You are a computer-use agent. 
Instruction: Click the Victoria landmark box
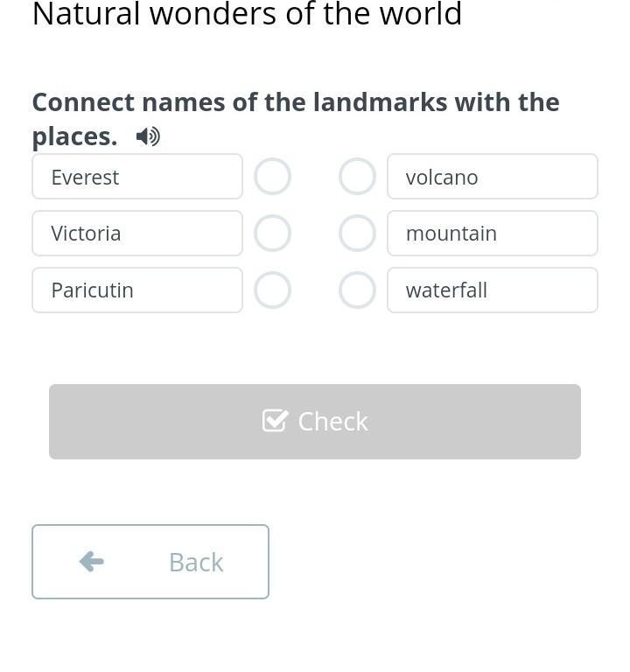137,234
